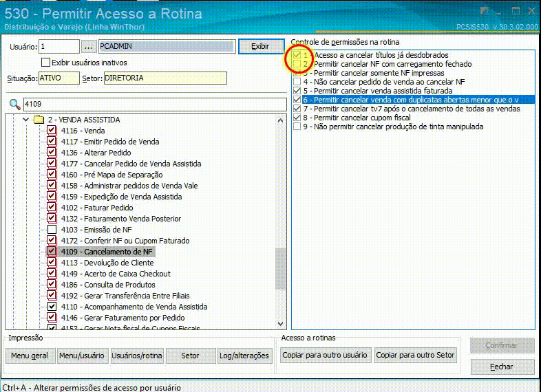Click the routine tree scrollbar down arrow

[x=281, y=324]
